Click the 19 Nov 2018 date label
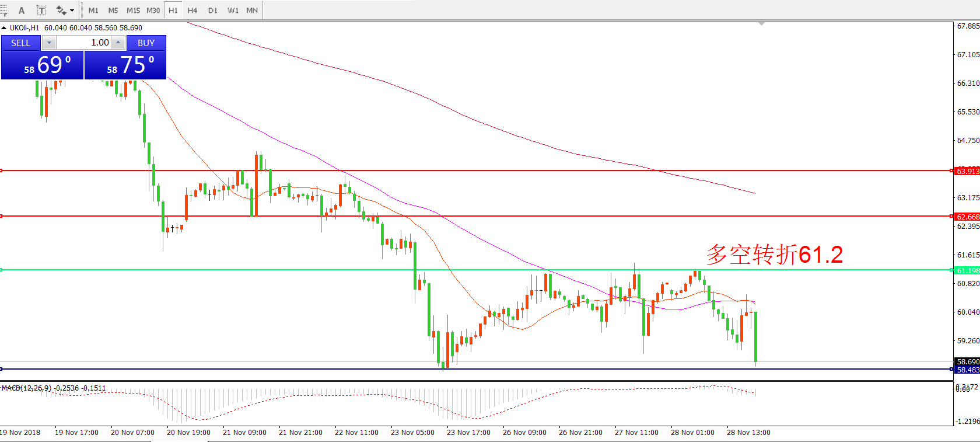The width and height of the screenshot is (980, 442). (x=20, y=433)
